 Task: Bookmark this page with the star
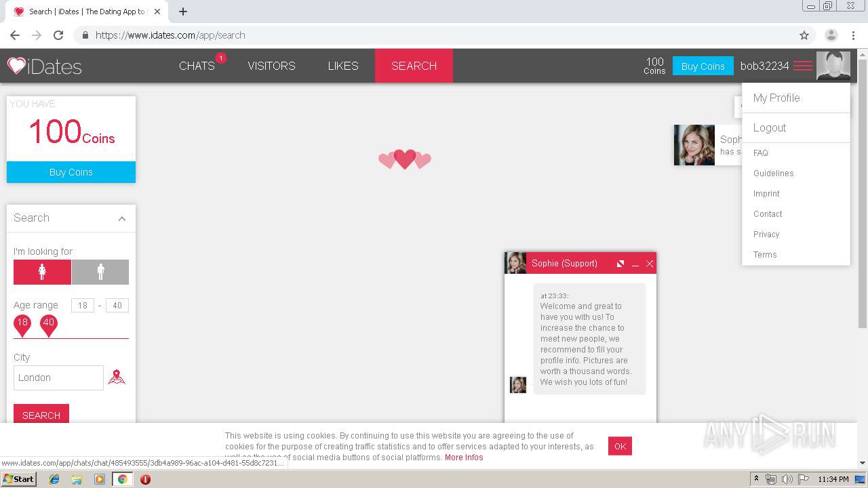pyautogui.click(x=804, y=35)
